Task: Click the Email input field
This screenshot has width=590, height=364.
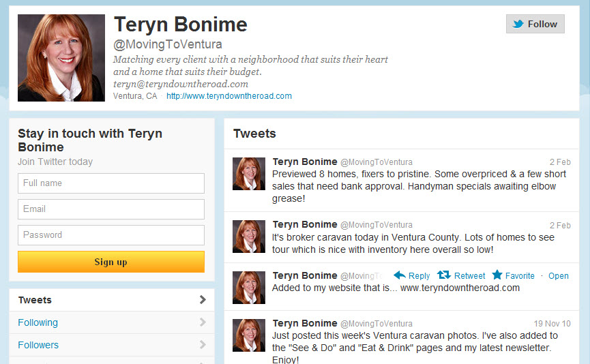Action: (x=111, y=209)
